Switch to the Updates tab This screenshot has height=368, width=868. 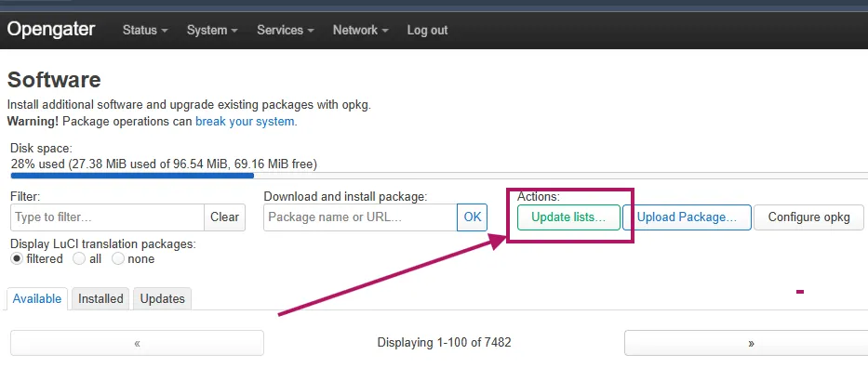coord(162,299)
